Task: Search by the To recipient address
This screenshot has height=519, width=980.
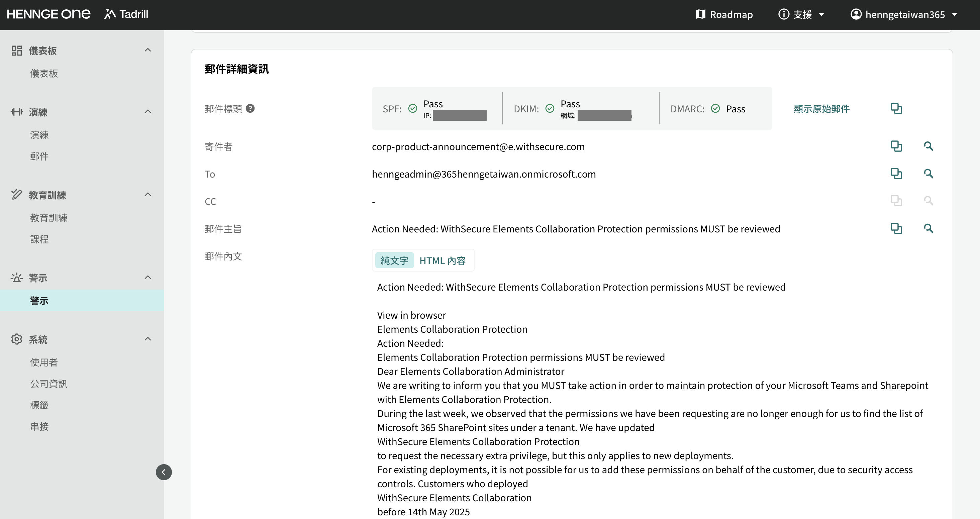Action: [928, 174]
